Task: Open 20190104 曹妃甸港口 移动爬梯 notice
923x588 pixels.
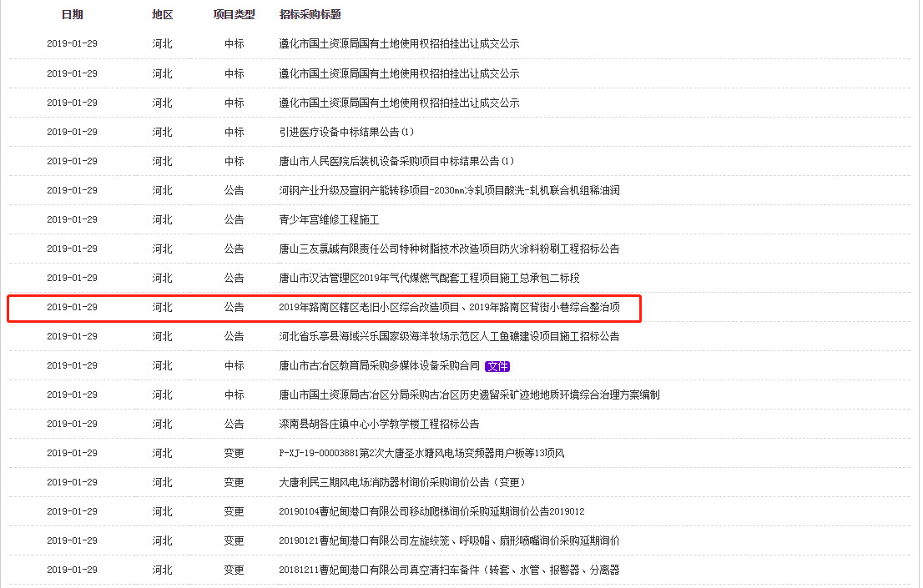Action: (431, 511)
